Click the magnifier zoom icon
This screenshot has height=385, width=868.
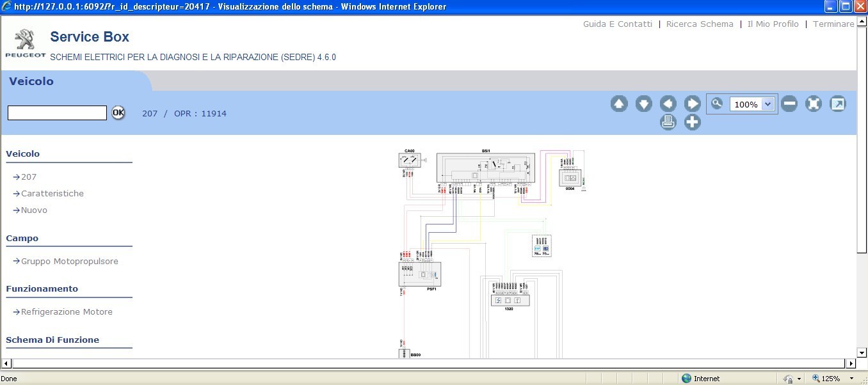(717, 104)
